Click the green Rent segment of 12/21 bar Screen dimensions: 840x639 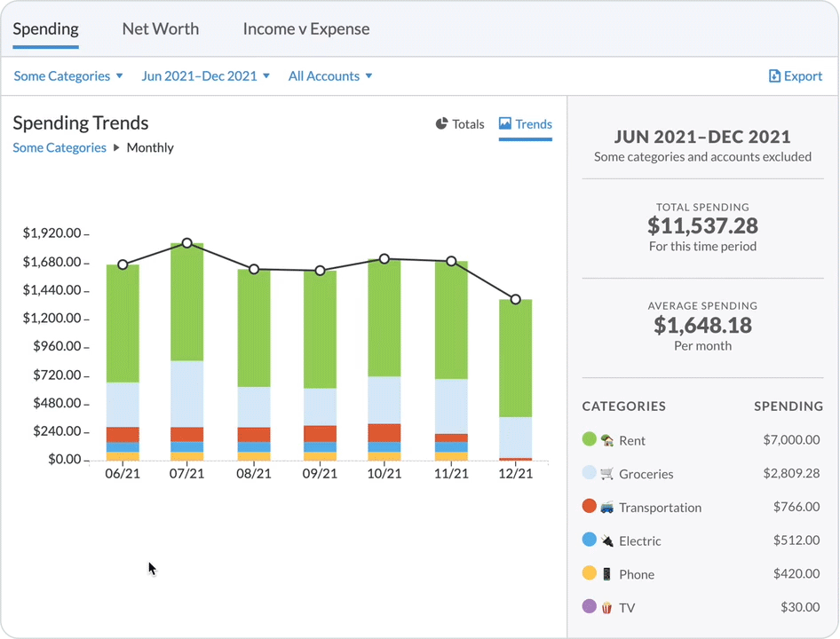(x=515, y=359)
